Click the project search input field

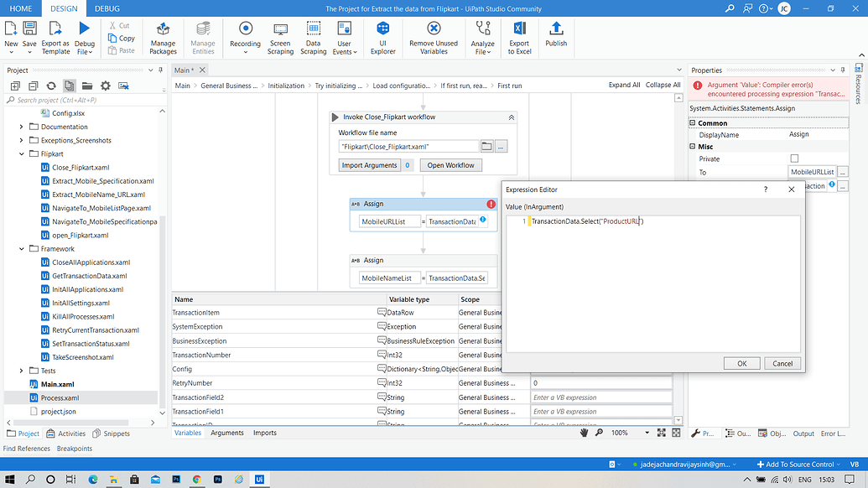(x=84, y=100)
